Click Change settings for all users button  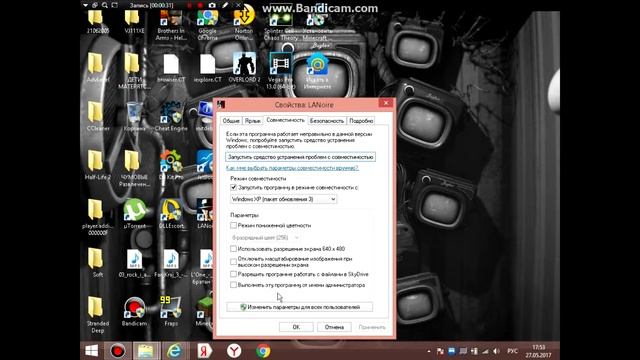(x=300, y=307)
